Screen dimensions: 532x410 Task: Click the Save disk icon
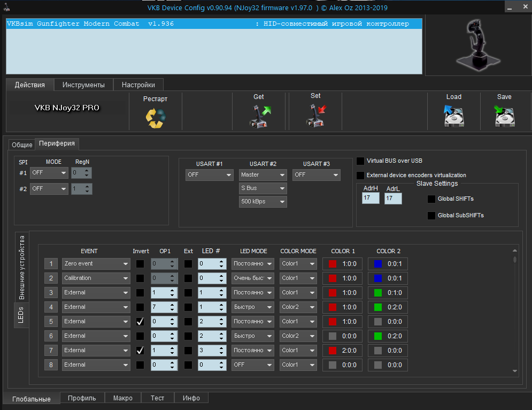(x=504, y=116)
